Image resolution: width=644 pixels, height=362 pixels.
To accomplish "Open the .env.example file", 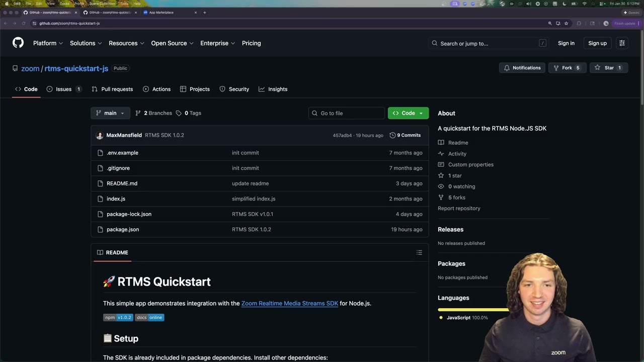I will pyautogui.click(x=122, y=153).
